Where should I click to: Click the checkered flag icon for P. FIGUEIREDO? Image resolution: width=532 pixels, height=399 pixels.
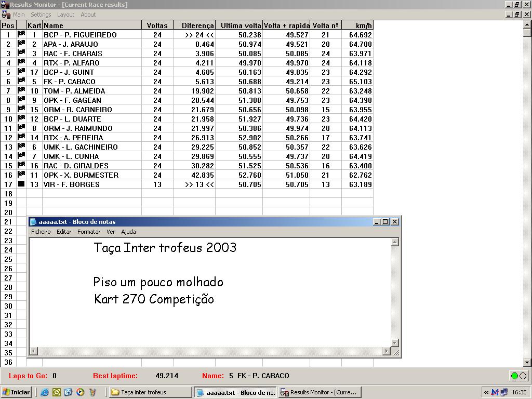pos(21,35)
